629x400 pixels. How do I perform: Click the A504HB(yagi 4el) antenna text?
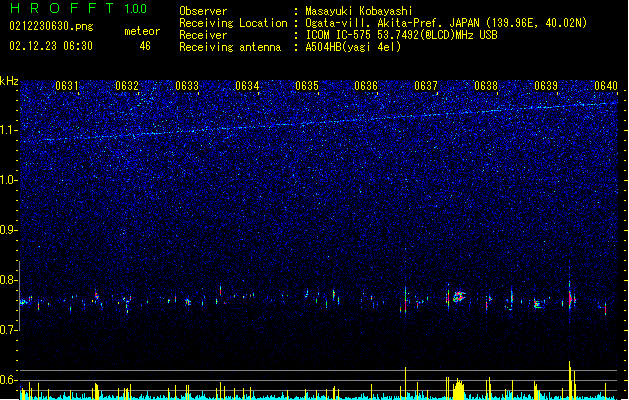(353, 47)
